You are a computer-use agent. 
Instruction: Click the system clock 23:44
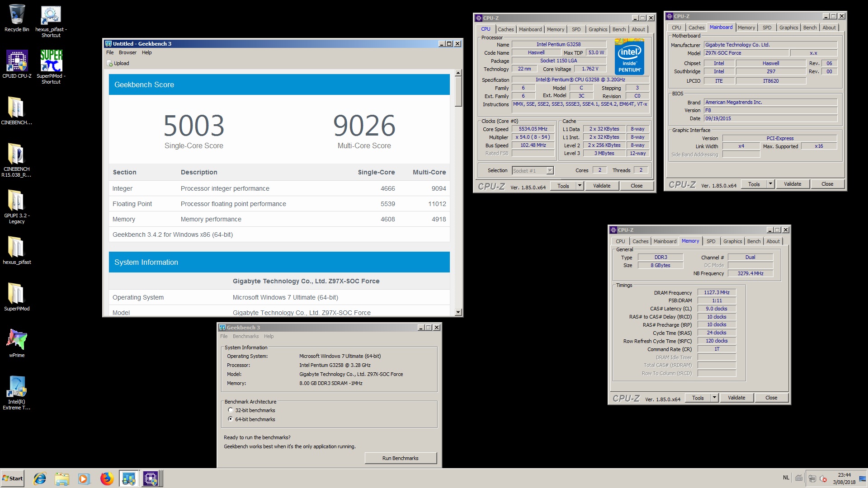[844, 475]
